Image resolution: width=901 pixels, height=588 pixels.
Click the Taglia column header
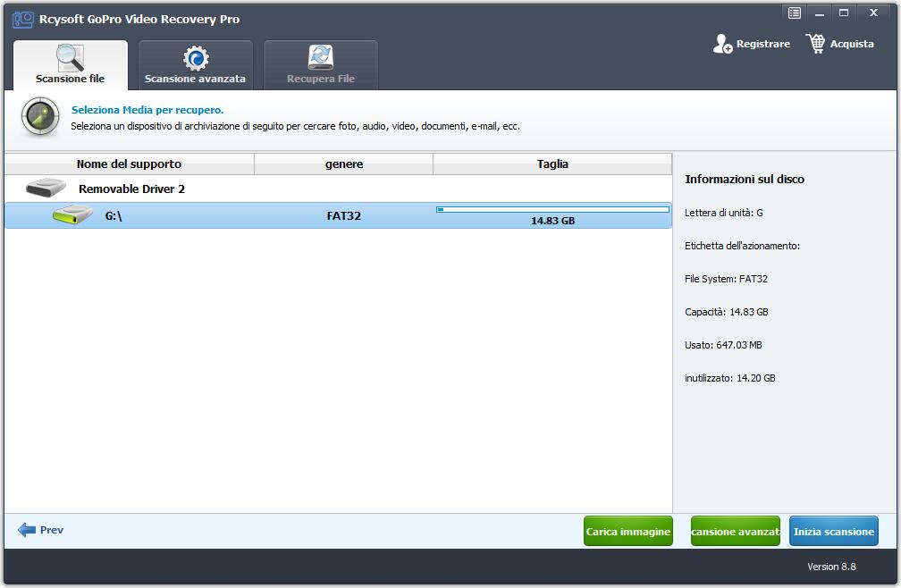pyautogui.click(x=552, y=164)
